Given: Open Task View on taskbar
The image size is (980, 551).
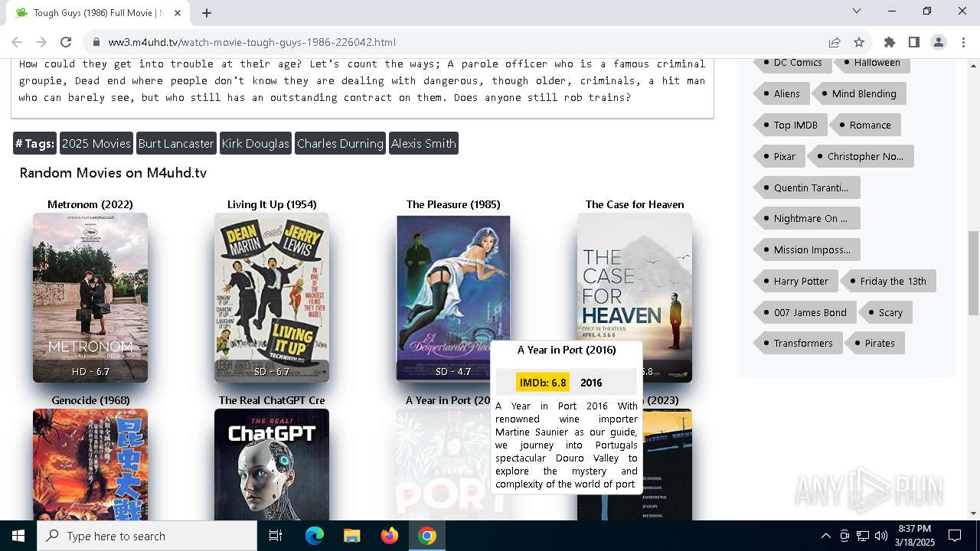Looking at the screenshot, I should click(x=276, y=536).
